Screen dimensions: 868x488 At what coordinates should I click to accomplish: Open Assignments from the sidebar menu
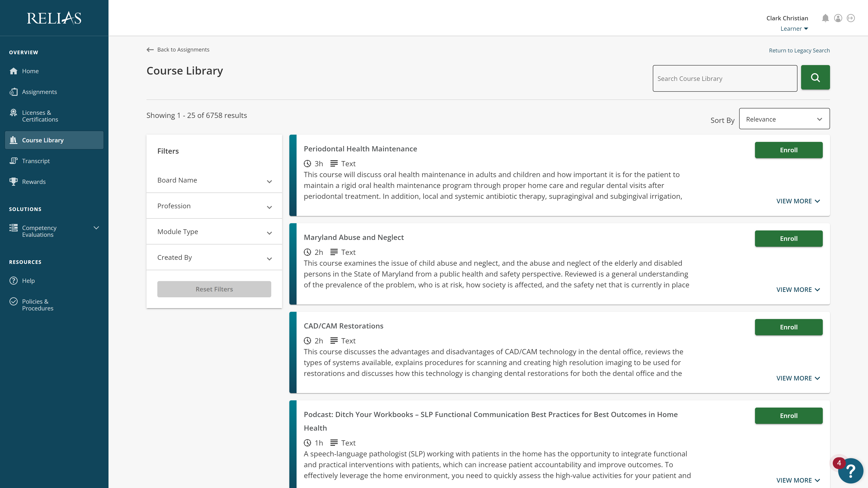coord(39,92)
